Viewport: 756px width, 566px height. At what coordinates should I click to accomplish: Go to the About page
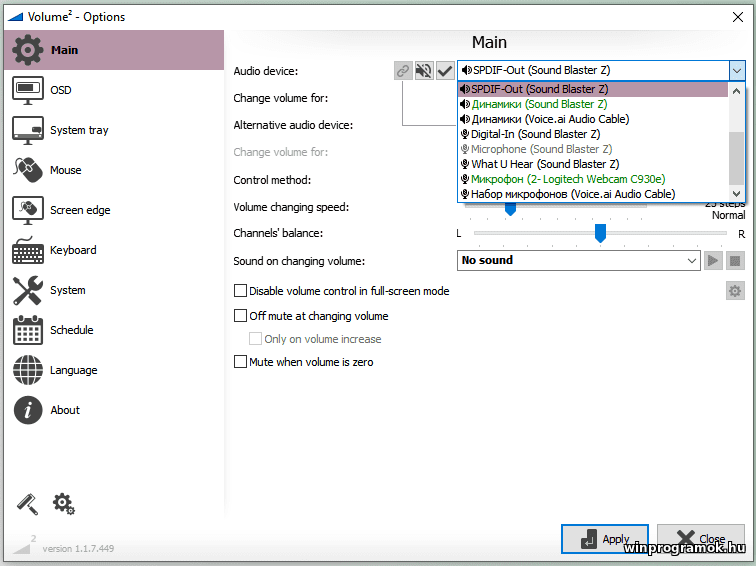pyautogui.click(x=65, y=410)
